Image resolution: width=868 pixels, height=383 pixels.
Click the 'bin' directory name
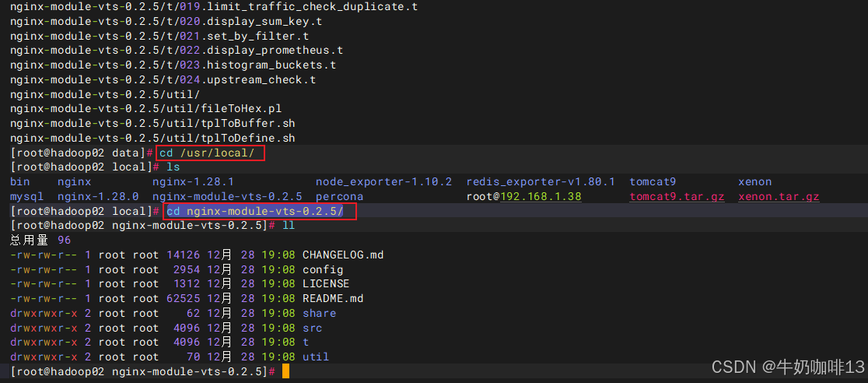tap(20, 182)
